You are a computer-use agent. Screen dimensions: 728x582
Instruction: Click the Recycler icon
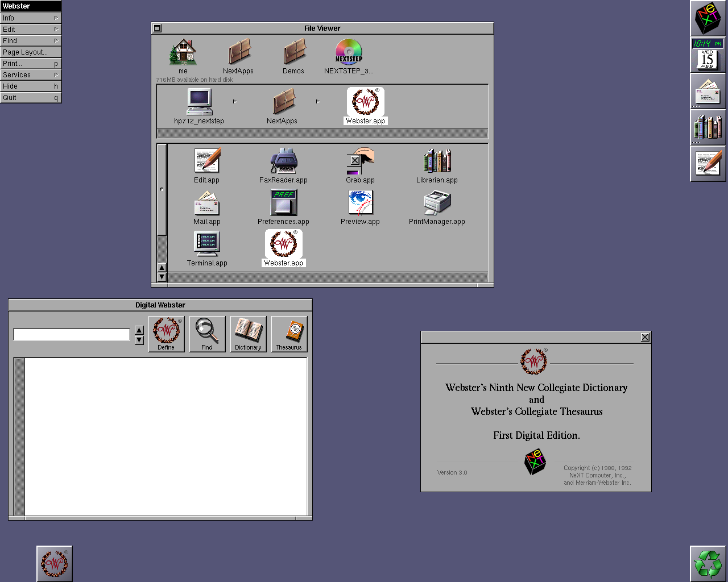tap(708, 564)
